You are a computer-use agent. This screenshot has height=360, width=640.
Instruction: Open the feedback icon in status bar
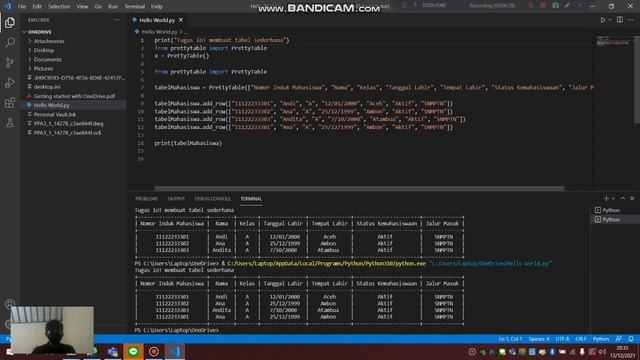(619, 339)
